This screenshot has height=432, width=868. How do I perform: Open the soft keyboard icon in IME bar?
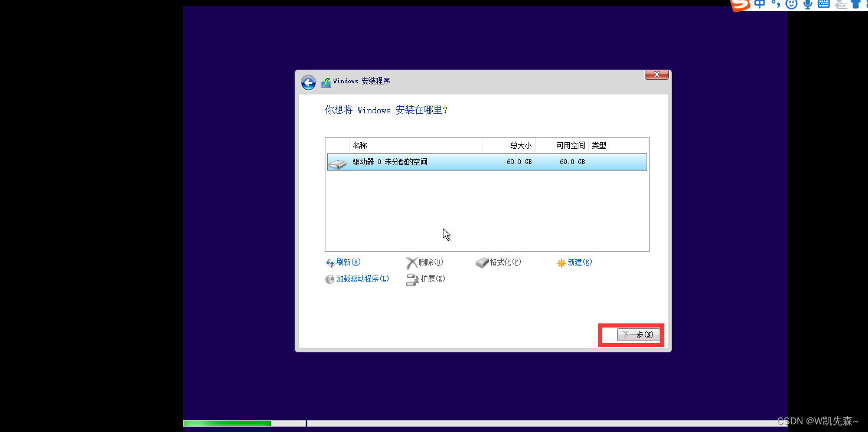point(823,4)
